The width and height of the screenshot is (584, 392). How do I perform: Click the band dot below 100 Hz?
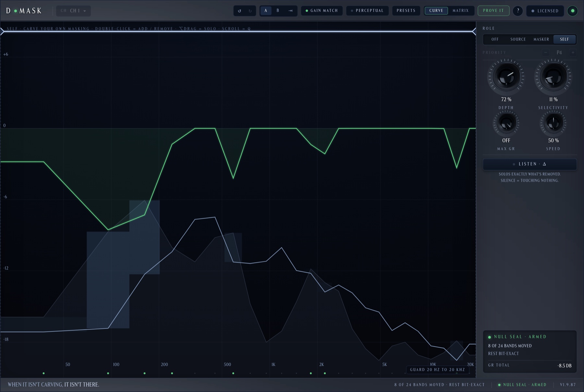point(108,374)
